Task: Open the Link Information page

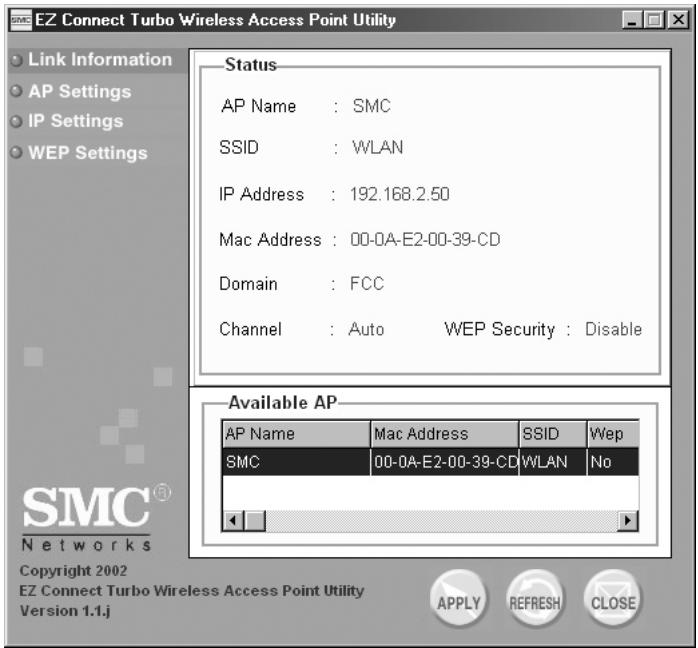Action: pos(100,60)
